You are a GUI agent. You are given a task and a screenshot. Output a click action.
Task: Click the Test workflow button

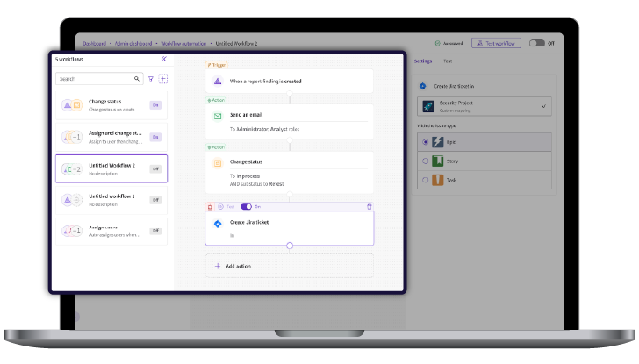[x=496, y=42]
